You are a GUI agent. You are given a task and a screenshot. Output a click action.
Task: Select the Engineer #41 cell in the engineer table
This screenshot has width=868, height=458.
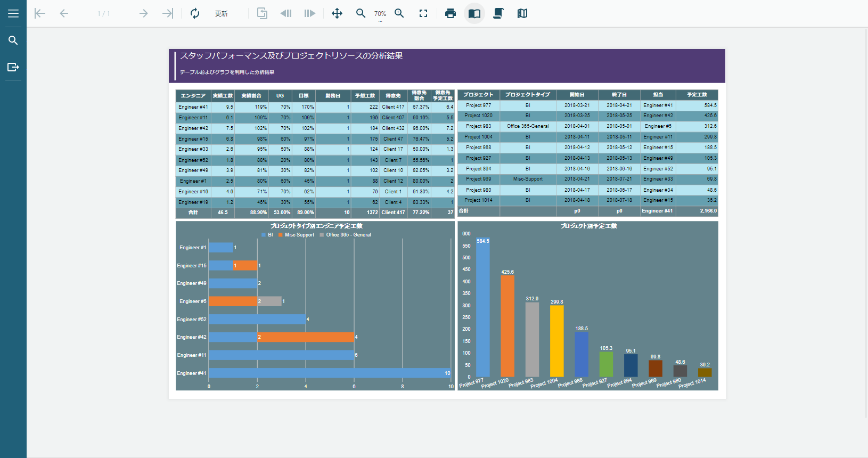[193, 107]
